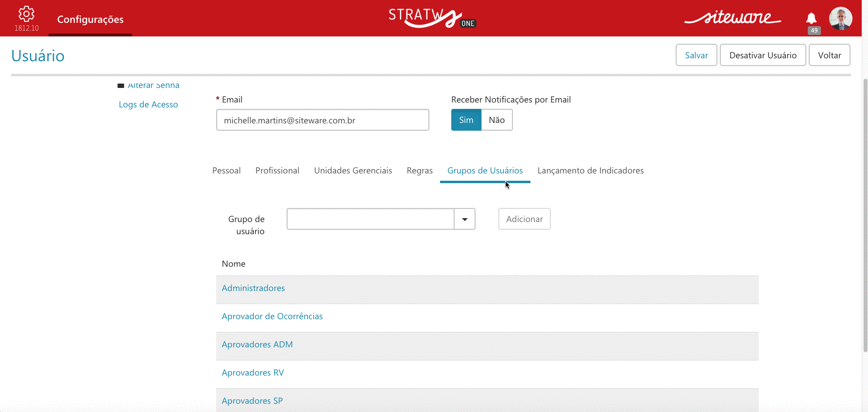Click the Desativar Usuário button
This screenshot has width=868, height=412.
click(x=763, y=55)
